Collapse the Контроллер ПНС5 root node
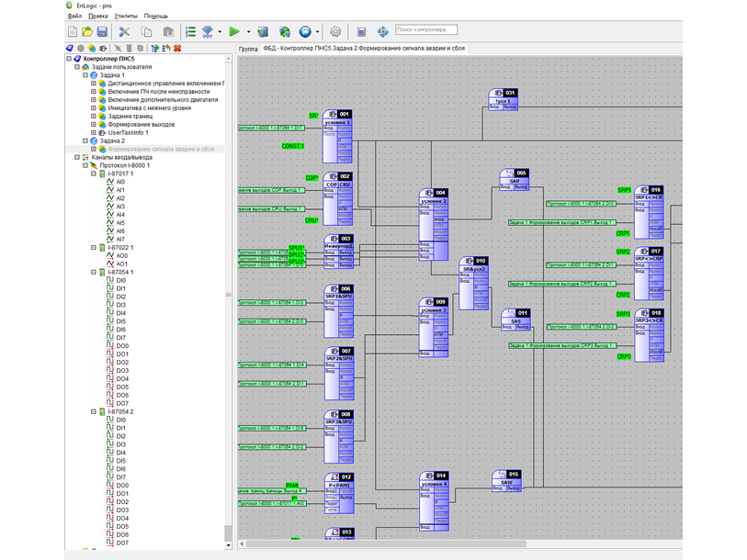Image resolution: width=747 pixels, height=560 pixels. [69, 59]
